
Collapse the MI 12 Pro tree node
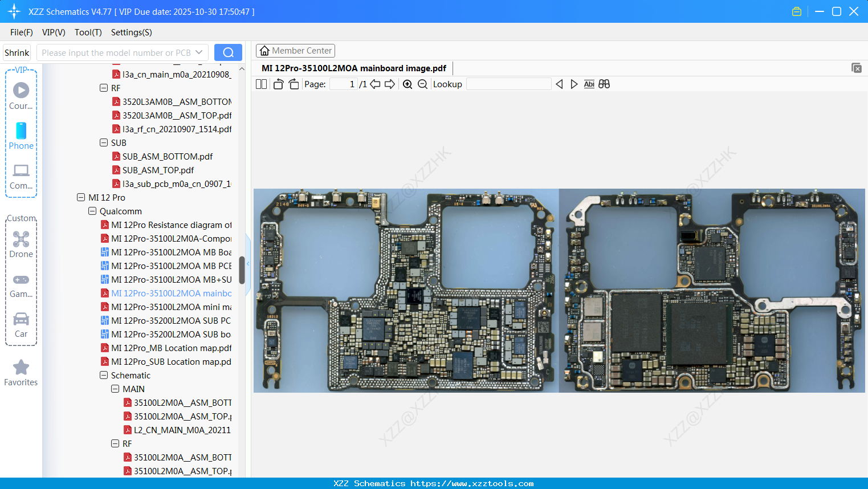point(80,197)
